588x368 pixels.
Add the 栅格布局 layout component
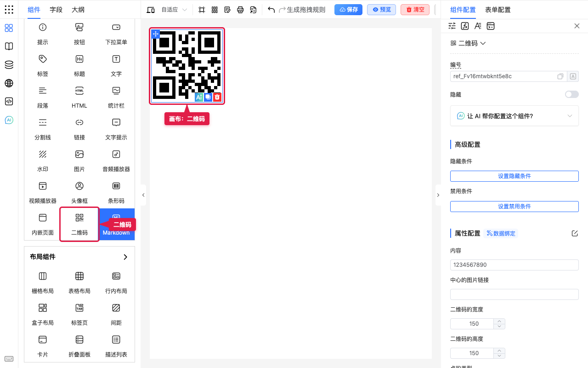pyautogui.click(x=43, y=282)
